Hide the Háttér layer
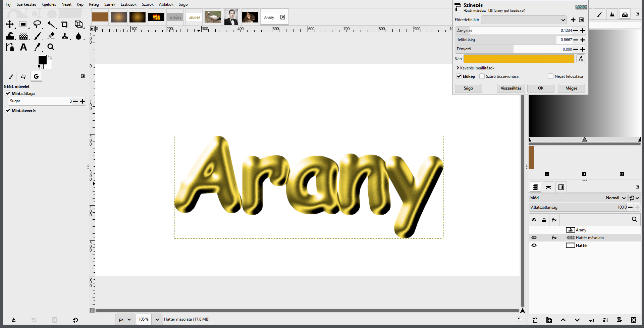Image resolution: width=644 pixels, height=328 pixels. (534, 245)
